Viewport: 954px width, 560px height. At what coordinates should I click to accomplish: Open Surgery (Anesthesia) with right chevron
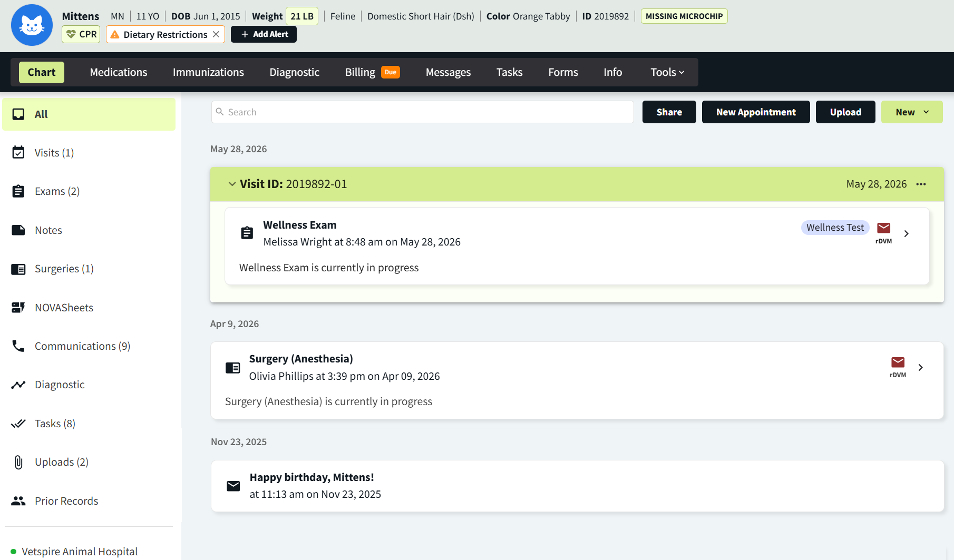pyautogui.click(x=921, y=367)
